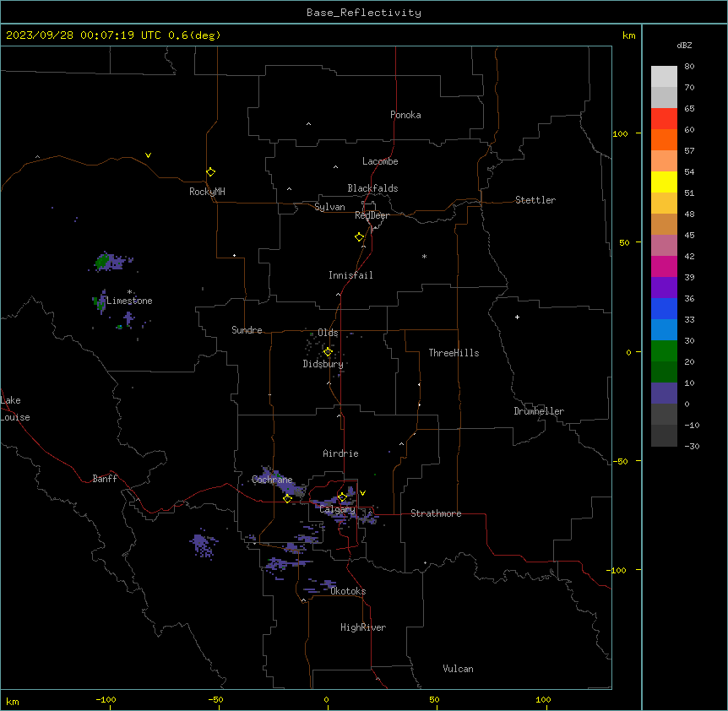Select the Strathmore label

click(x=436, y=513)
